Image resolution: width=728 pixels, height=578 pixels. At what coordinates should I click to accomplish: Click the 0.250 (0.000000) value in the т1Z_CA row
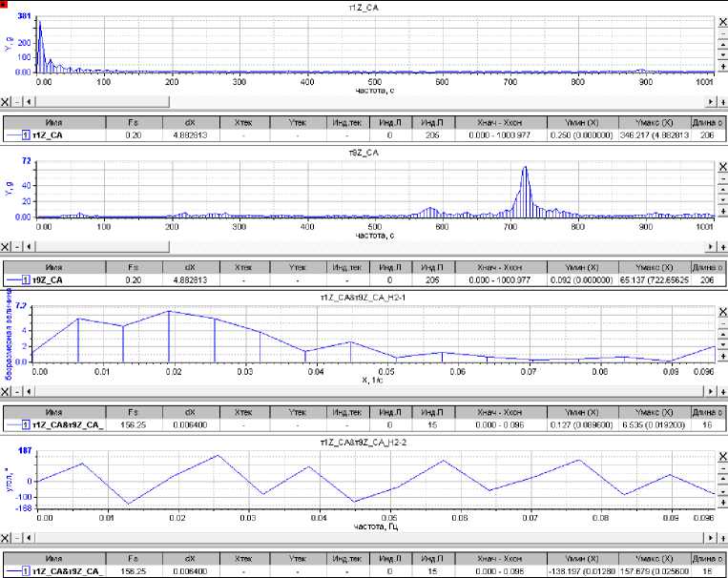click(582, 135)
